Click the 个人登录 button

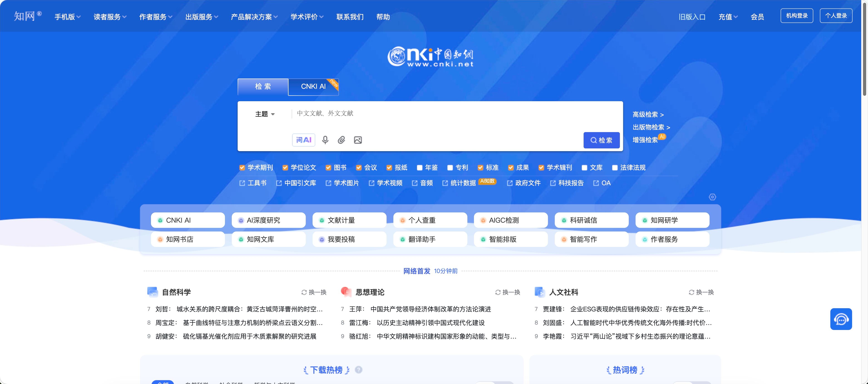pyautogui.click(x=836, y=15)
